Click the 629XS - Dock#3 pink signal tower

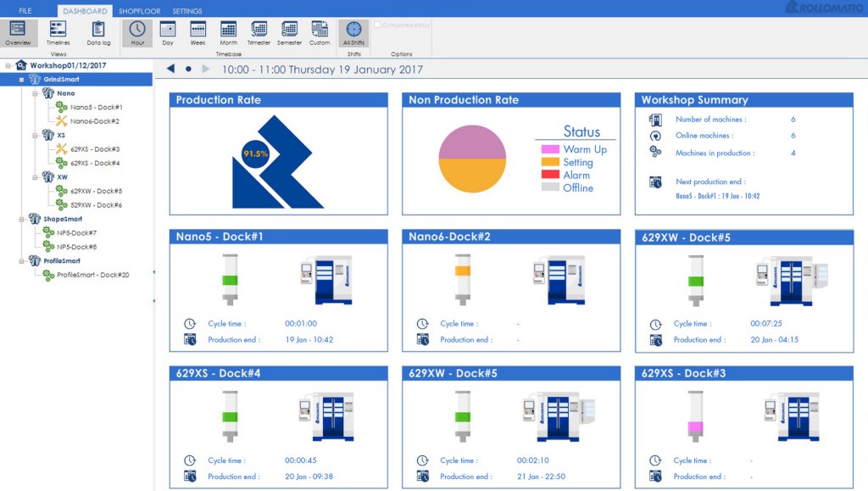(695, 416)
